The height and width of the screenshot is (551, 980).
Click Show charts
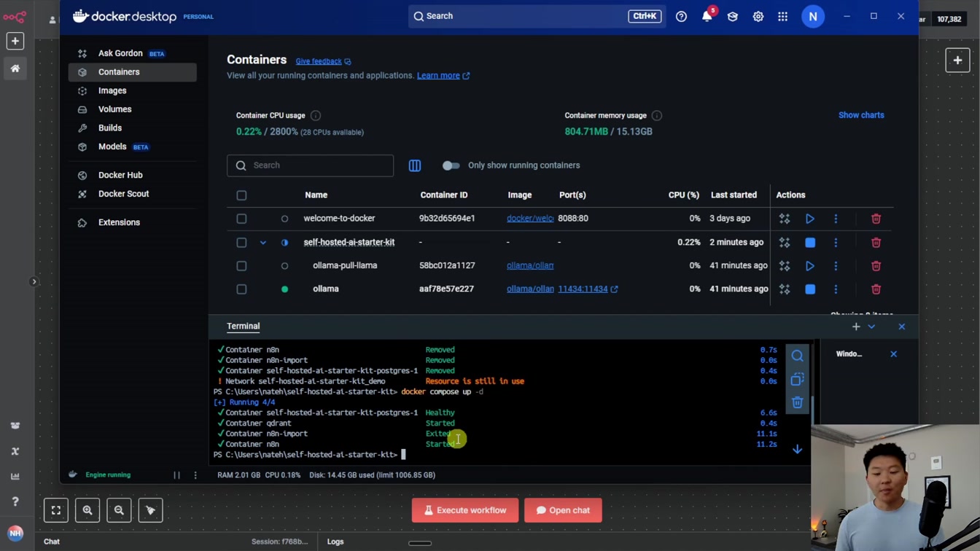click(861, 115)
